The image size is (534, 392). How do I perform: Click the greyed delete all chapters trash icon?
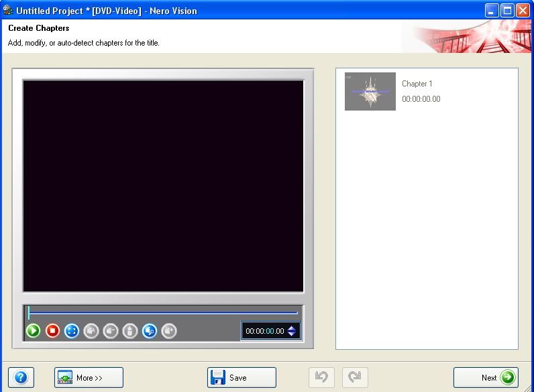pyautogui.click(x=130, y=331)
